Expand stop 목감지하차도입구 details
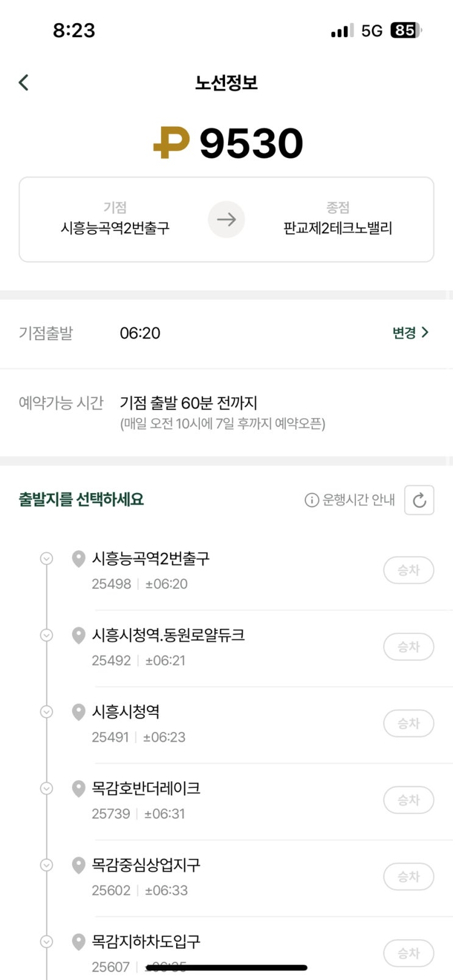 46,942
